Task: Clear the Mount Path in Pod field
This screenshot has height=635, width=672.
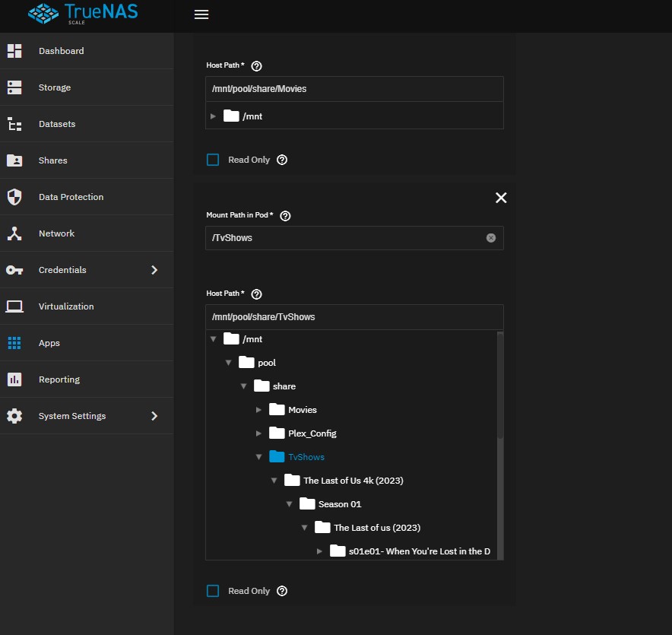Action: pos(491,238)
